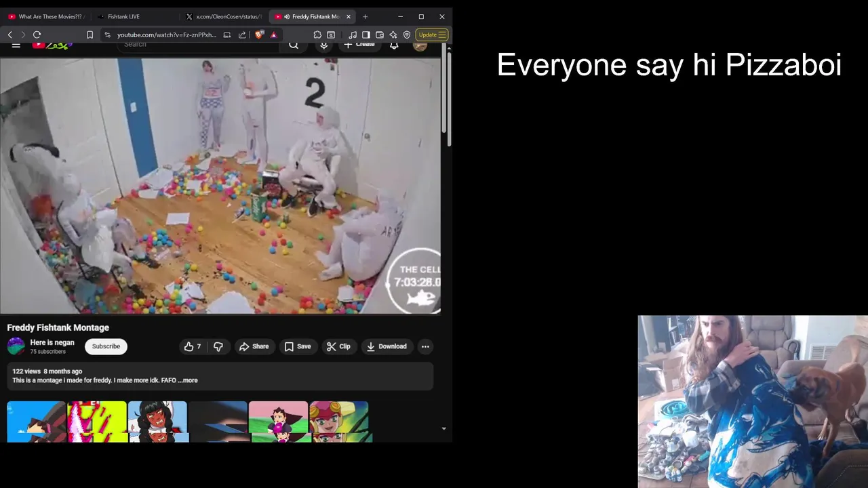Image resolution: width=868 pixels, height=488 pixels.
Task: Click the YouTube search input field
Action: (x=198, y=45)
